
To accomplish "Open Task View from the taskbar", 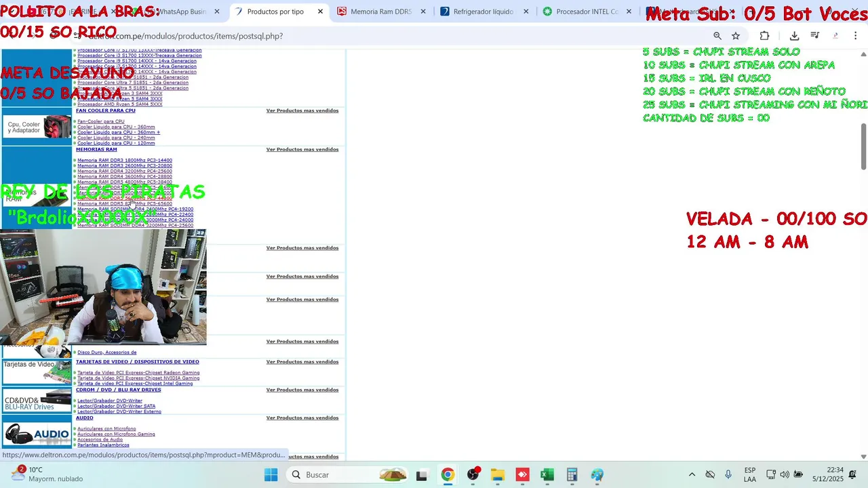I will tap(421, 475).
